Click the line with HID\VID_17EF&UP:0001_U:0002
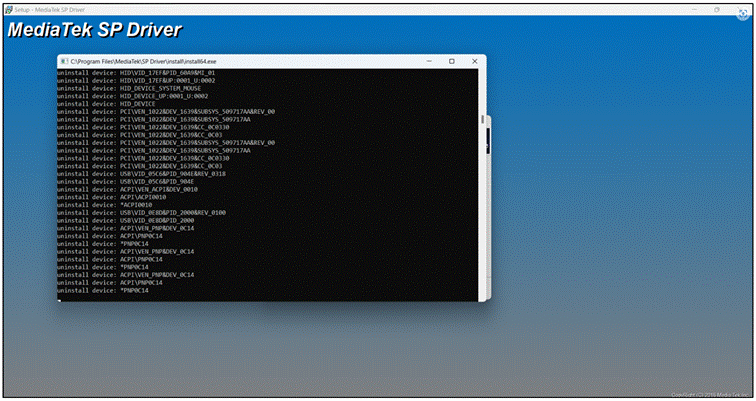 point(136,81)
